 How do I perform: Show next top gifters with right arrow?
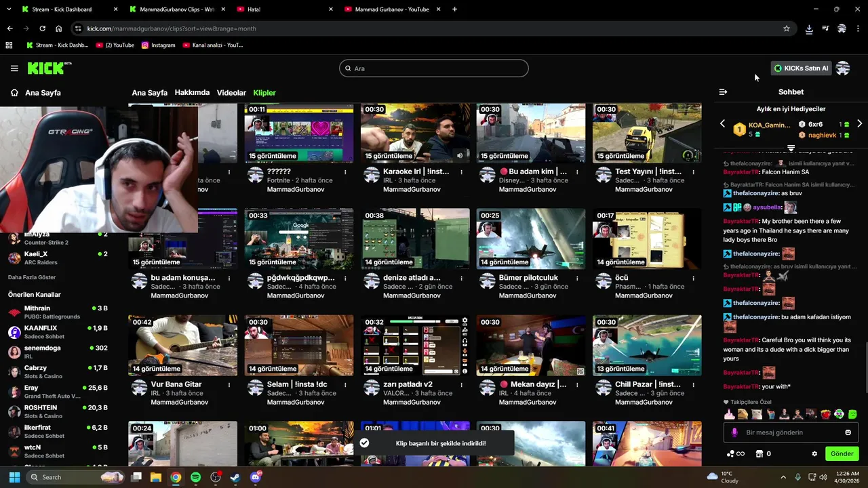859,124
